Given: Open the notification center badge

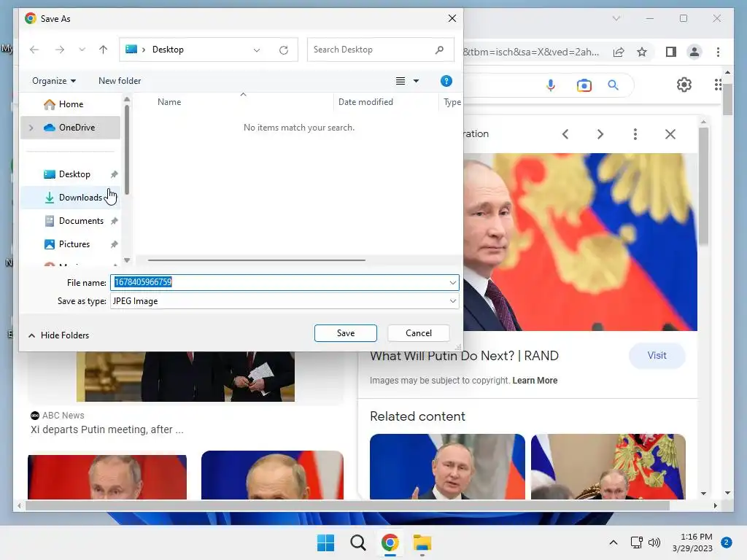Looking at the screenshot, I should (726, 542).
